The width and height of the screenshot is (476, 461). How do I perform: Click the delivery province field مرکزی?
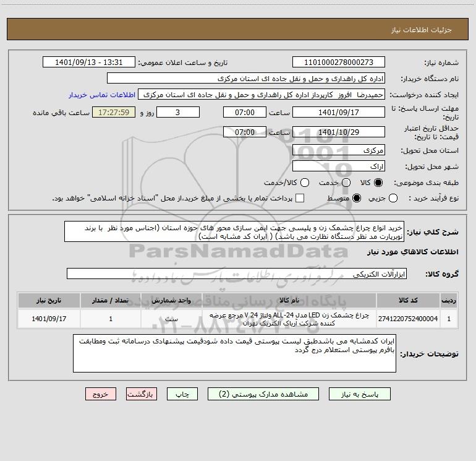coord(339,150)
